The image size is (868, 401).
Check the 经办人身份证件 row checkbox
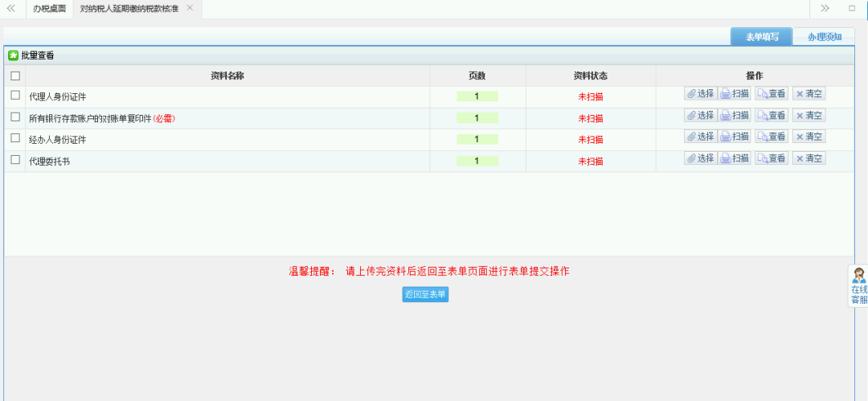pos(15,138)
